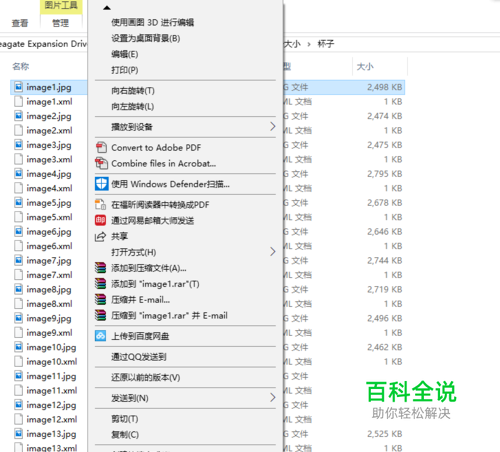500x452 pixels.
Task: Expand the 发送到(N) submenu arrow
Action: (x=273, y=397)
